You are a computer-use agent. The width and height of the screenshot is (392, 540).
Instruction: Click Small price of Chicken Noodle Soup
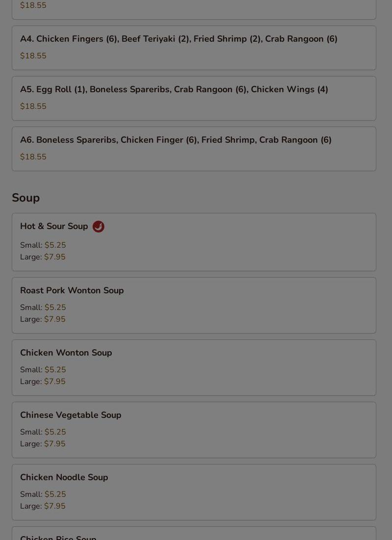43,494
